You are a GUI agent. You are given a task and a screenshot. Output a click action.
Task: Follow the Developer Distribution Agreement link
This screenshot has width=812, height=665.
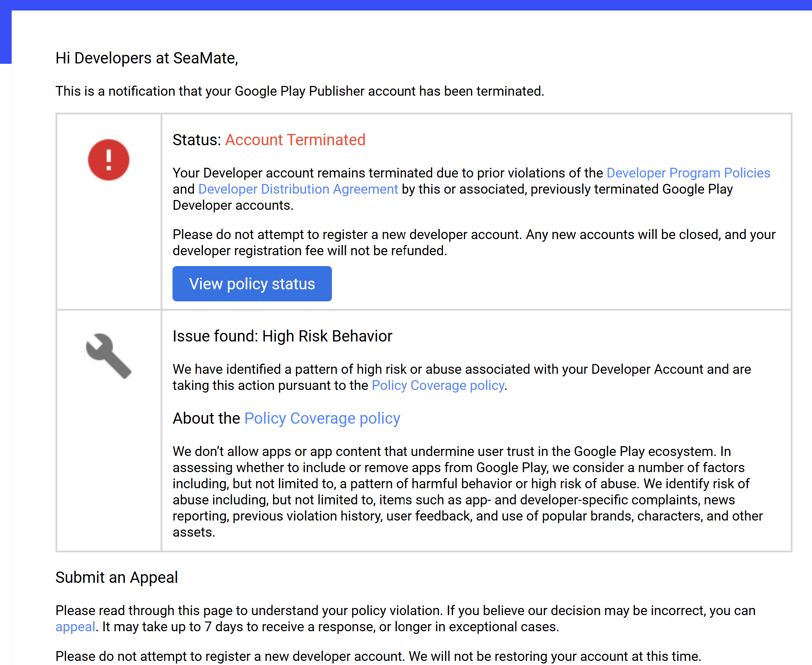298,189
